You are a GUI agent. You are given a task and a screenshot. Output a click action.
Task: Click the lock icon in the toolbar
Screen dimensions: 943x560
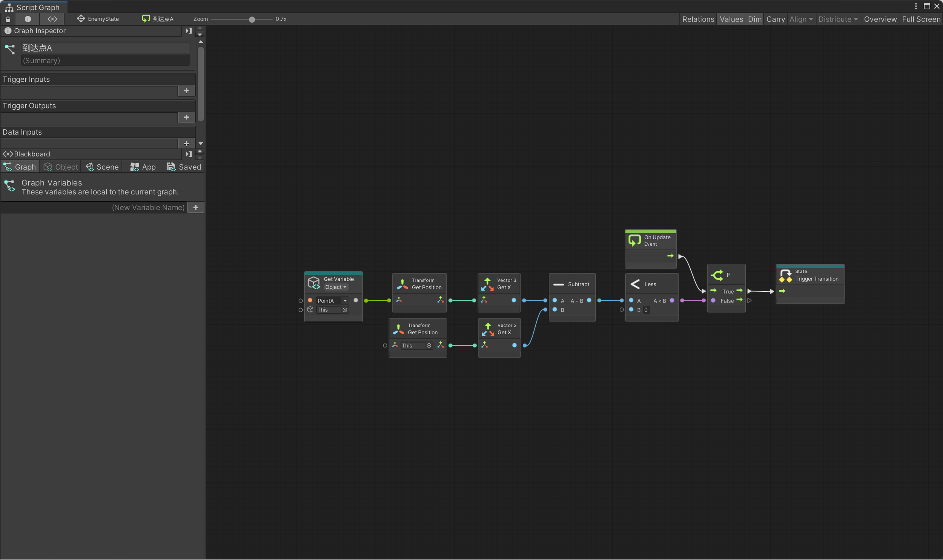pyautogui.click(x=8, y=19)
